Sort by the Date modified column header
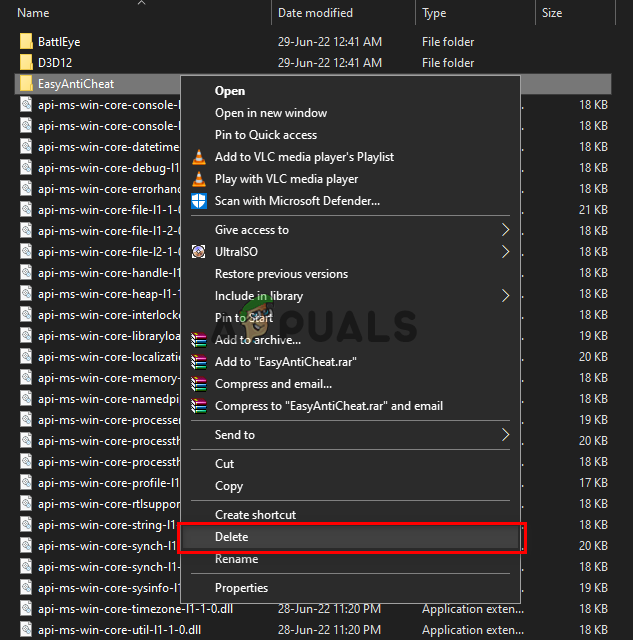This screenshot has width=633, height=640. point(315,13)
